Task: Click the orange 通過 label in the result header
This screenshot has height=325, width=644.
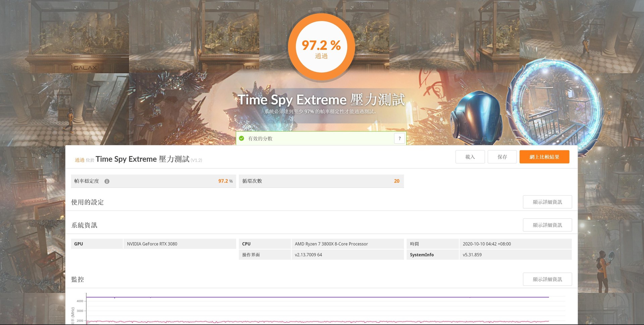Action: coord(79,160)
